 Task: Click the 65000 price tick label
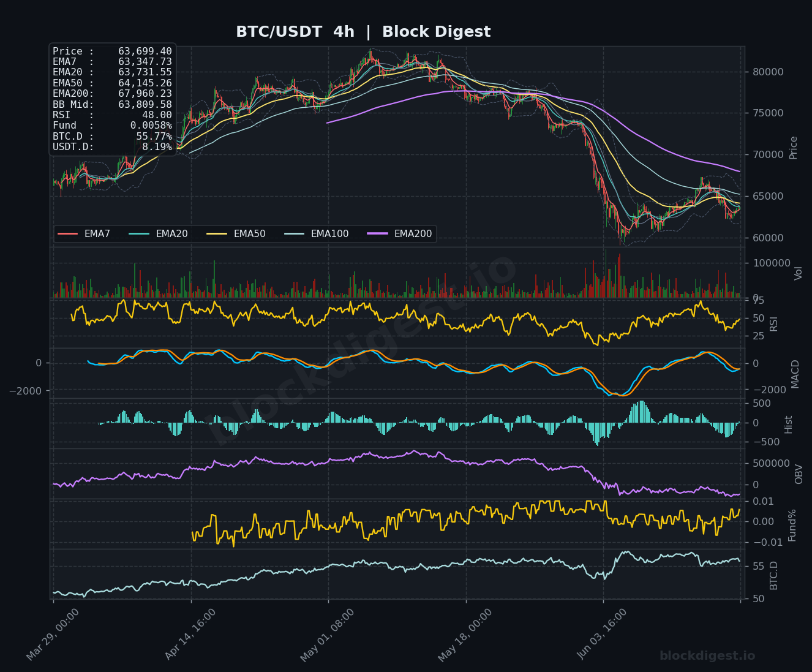click(x=768, y=197)
